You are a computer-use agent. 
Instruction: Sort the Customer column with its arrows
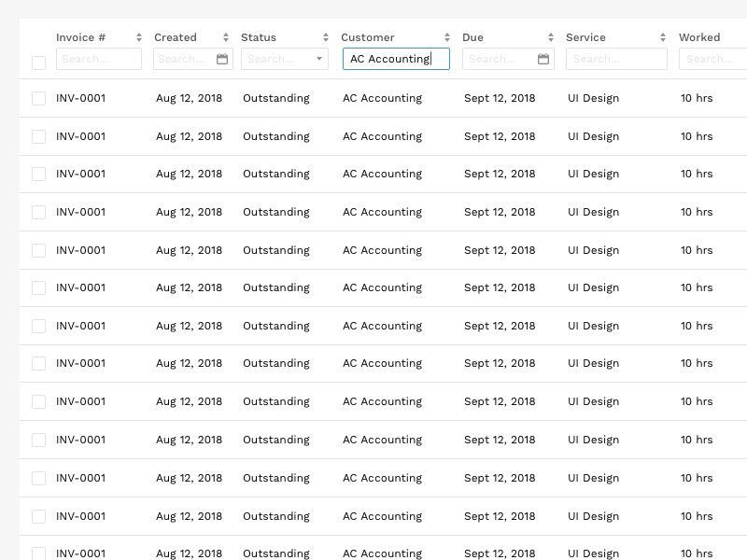pyautogui.click(x=447, y=37)
